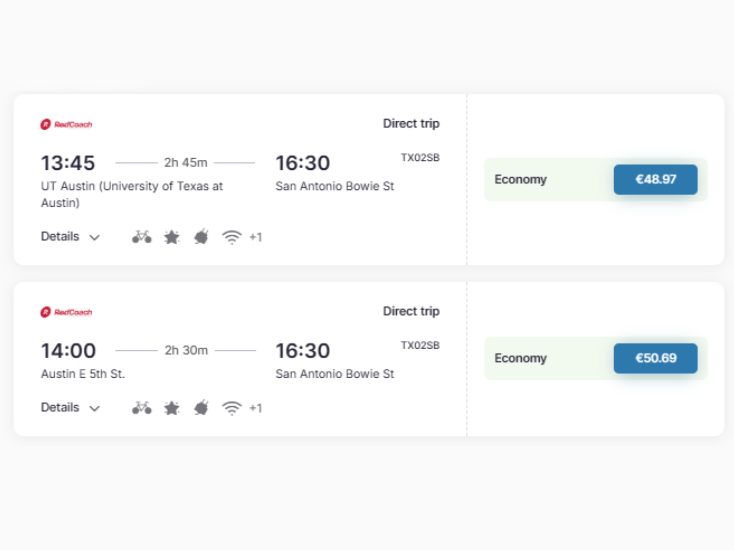Click the UT Austin departure station name
Image resolution: width=734 pixels, height=550 pixels.
[132, 194]
